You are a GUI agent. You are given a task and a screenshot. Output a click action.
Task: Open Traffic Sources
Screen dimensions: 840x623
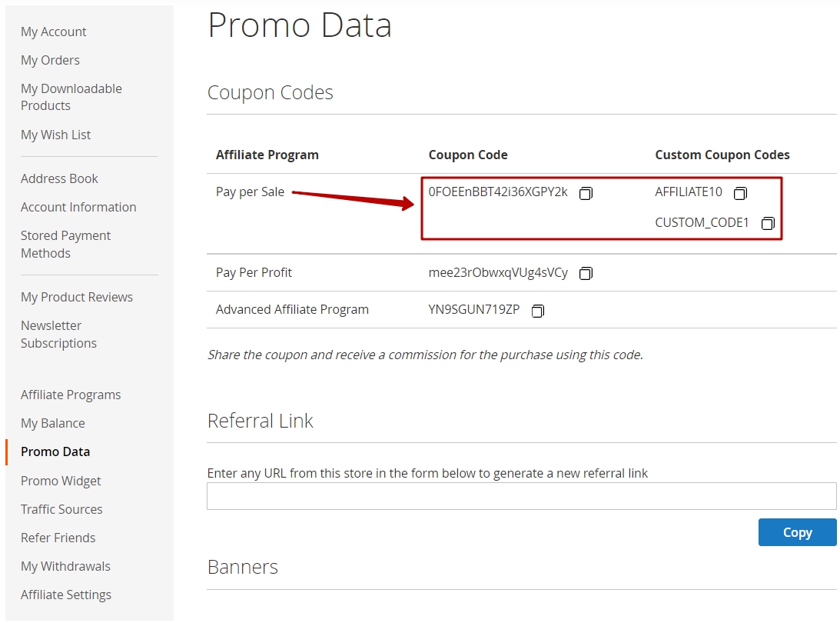point(61,509)
